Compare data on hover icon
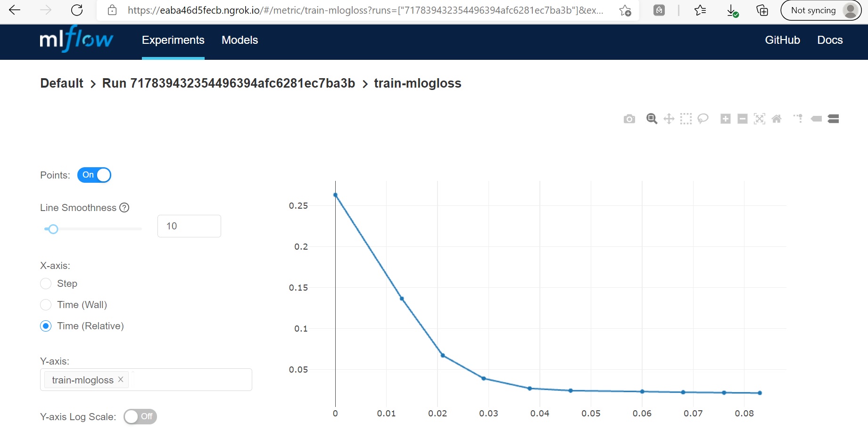The image size is (868, 447). 833,119
